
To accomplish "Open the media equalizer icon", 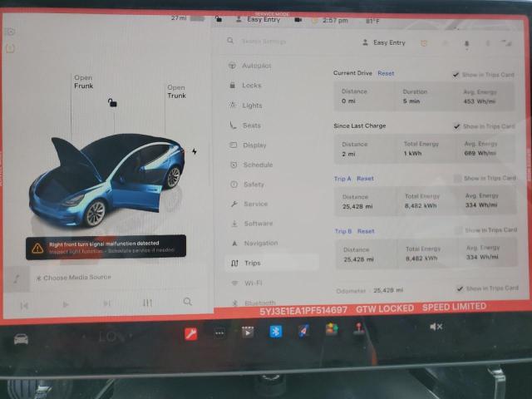I will pos(147,303).
